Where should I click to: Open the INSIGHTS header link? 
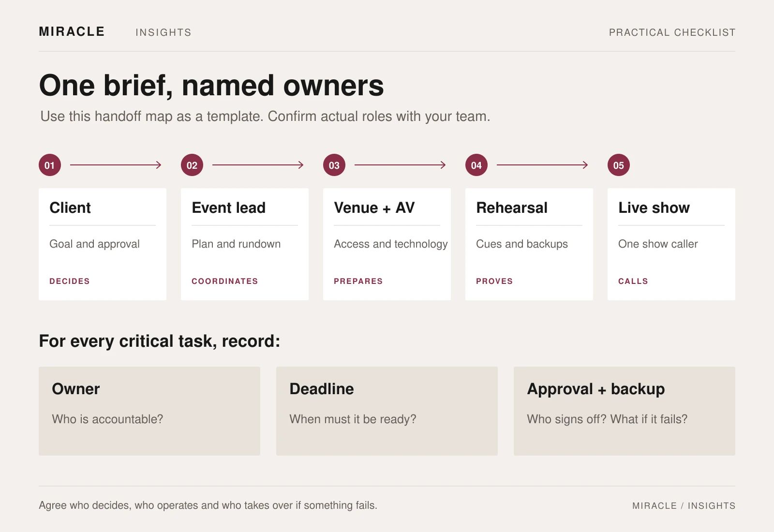(164, 32)
